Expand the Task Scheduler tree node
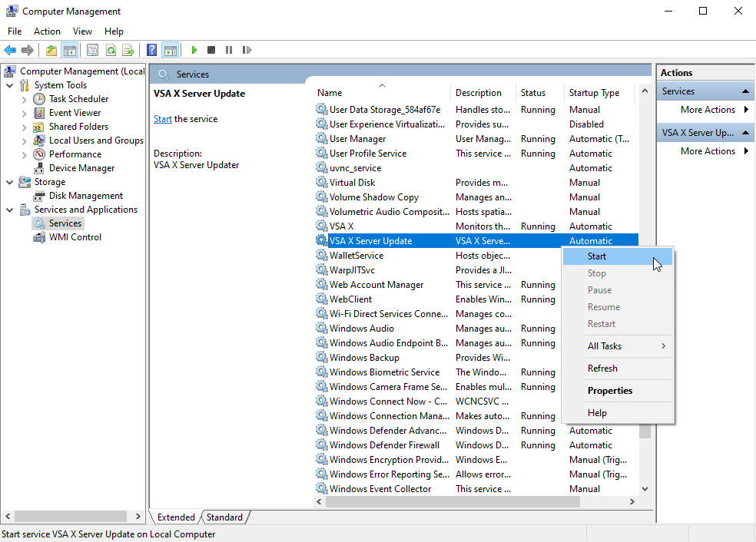 point(25,99)
